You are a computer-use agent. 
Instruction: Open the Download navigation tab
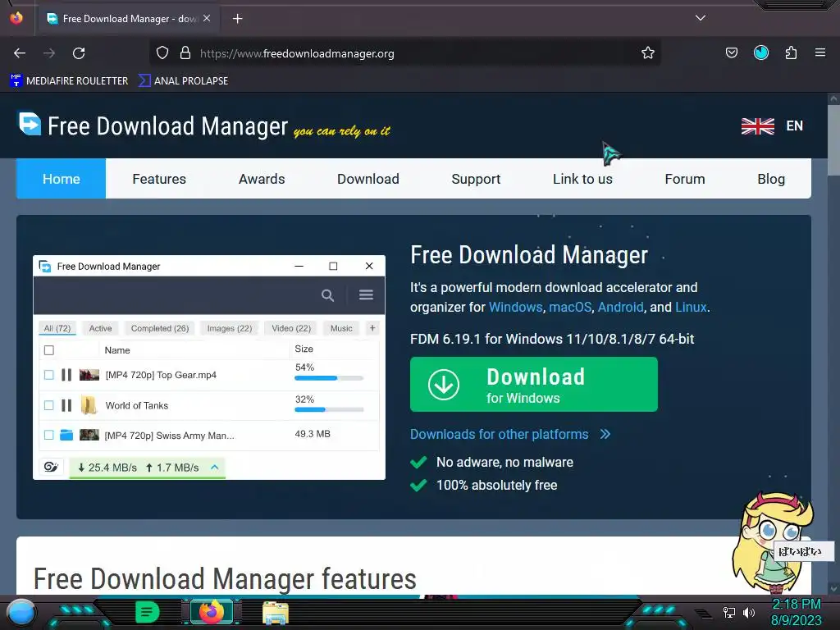pos(368,179)
